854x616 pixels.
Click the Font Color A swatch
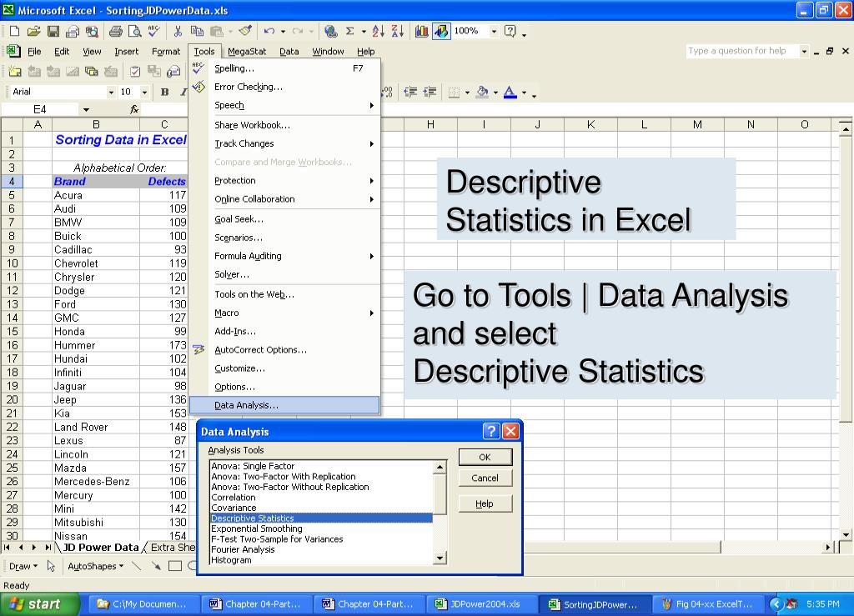510,92
